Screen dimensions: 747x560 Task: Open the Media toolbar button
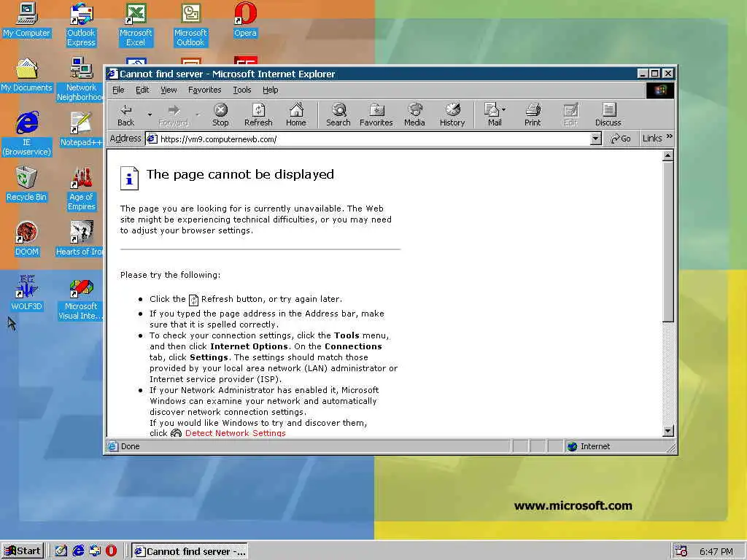[x=414, y=114]
